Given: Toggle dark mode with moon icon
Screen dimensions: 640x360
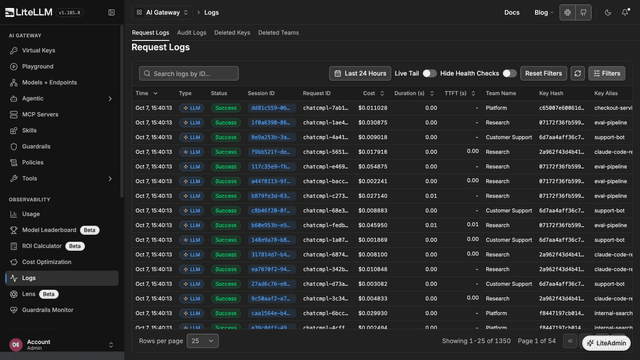Looking at the screenshot, I should tap(608, 13).
